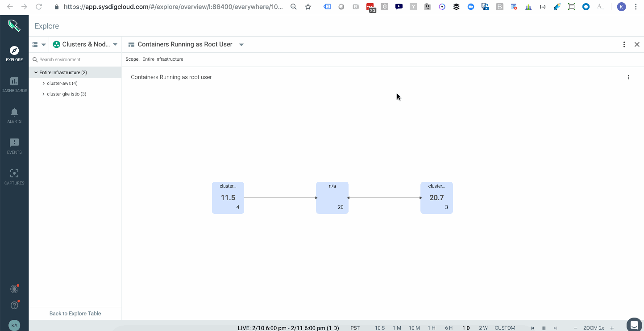Click the PST timezone label
Viewport: 644px width, 331px height.
[x=355, y=328]
